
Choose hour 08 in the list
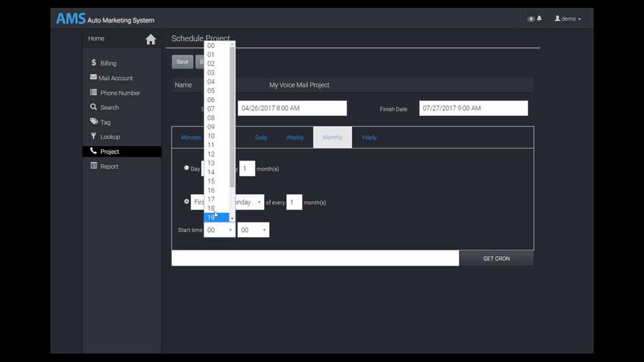coord(217,118)
